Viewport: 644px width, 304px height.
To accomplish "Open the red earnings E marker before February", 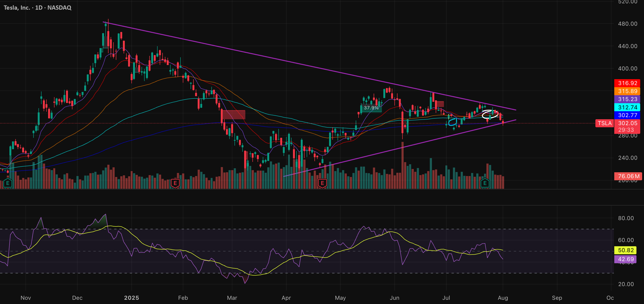I will (x=175, y=183).
